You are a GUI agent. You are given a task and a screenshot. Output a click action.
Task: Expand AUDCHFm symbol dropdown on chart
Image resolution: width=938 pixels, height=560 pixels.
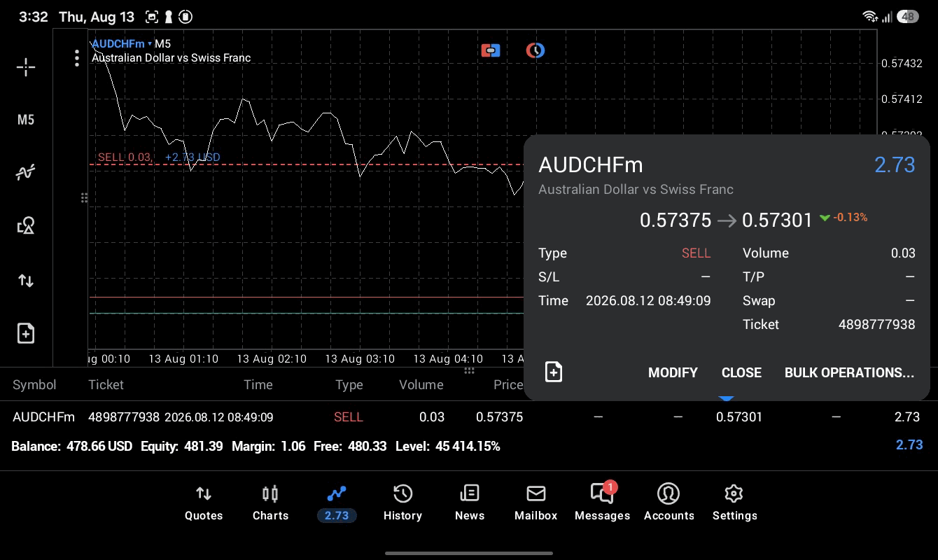pyautogui.click(x=122, y=43)
